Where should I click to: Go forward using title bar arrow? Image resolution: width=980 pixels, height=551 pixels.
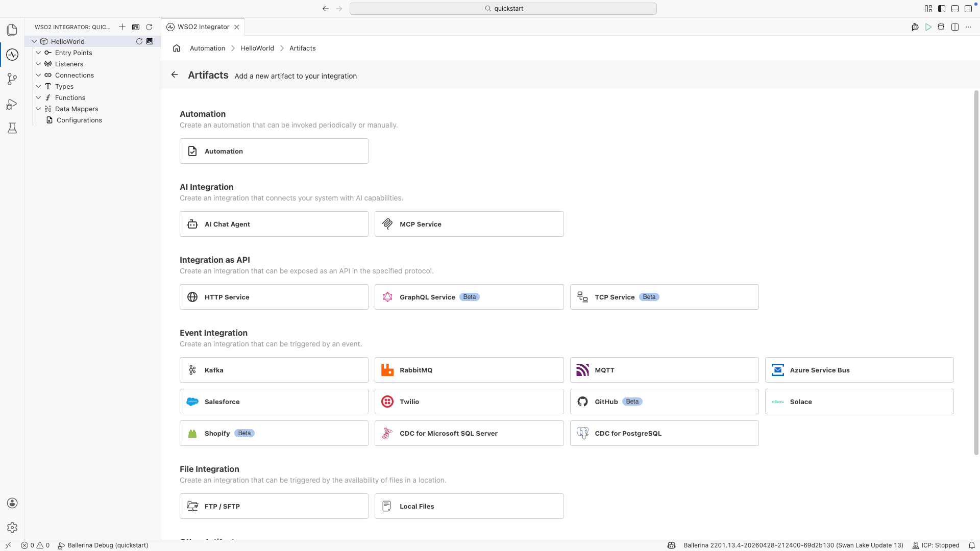click(x=339, y=9)
